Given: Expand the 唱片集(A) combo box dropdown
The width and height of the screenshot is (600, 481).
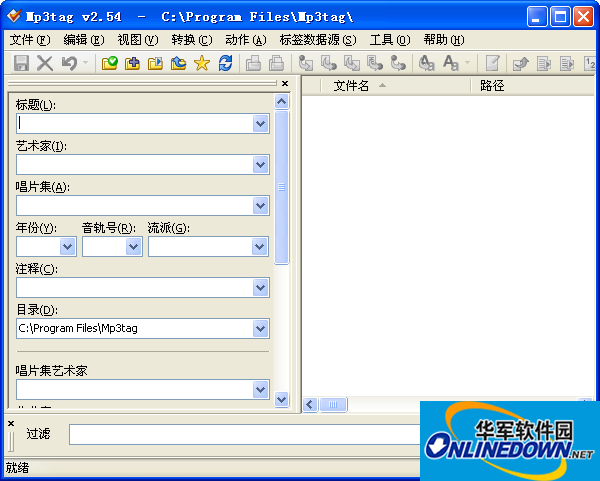Looking at the screenshot, I should point(261,205).
